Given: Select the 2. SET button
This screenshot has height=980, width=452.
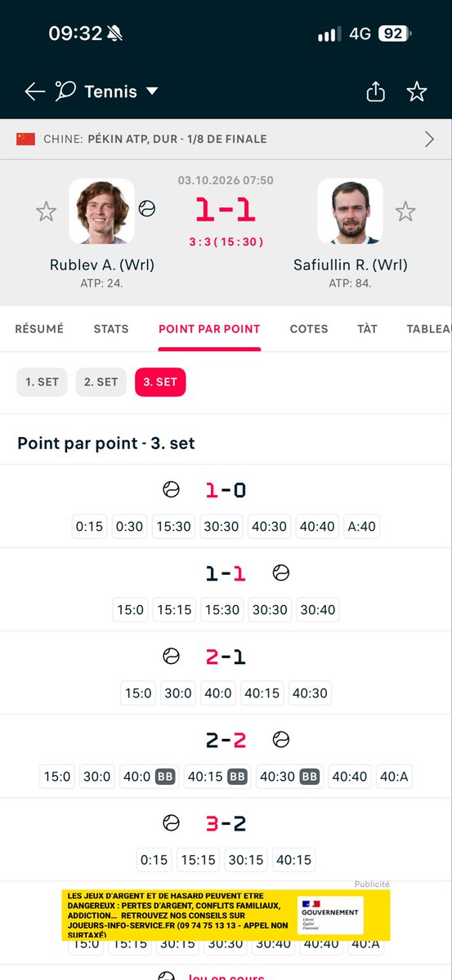Looking at the screenshot, I should pyautogui.click(x=101, y=381).
